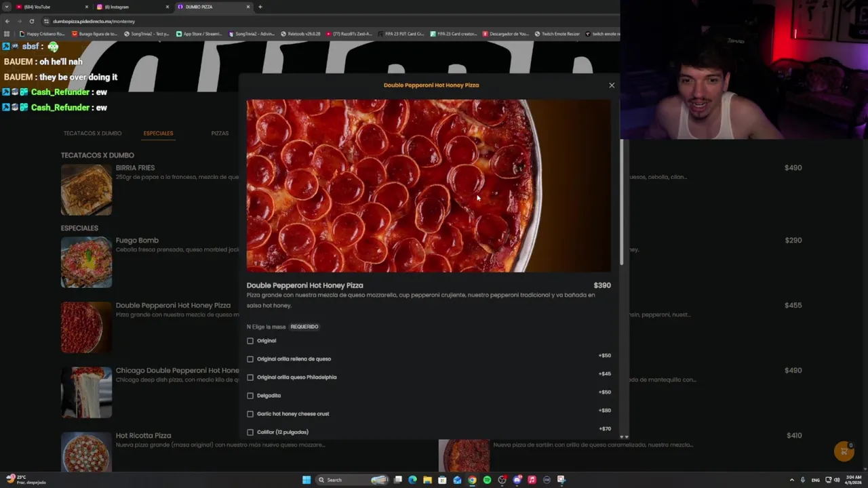Click the scroll-down arrows in dialog
This screenshot has width=868, height=488.
[624, 437]
